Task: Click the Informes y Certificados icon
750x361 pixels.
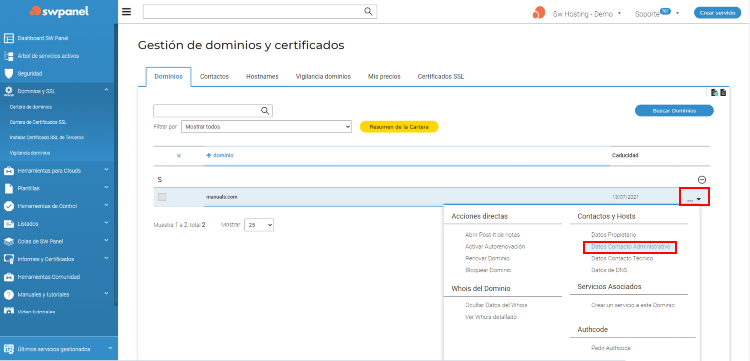Action: [x=8, y=259]
